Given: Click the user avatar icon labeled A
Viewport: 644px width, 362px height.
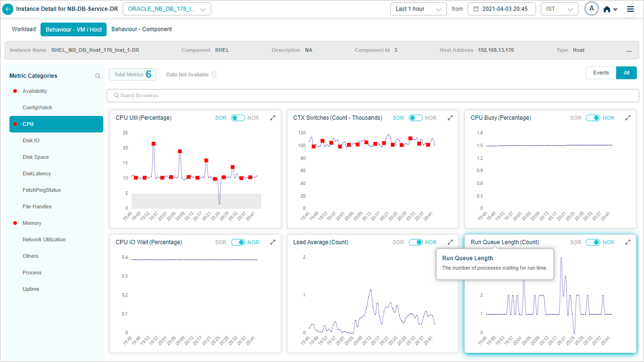Looking at the screenshot, I should click(592, 9).
